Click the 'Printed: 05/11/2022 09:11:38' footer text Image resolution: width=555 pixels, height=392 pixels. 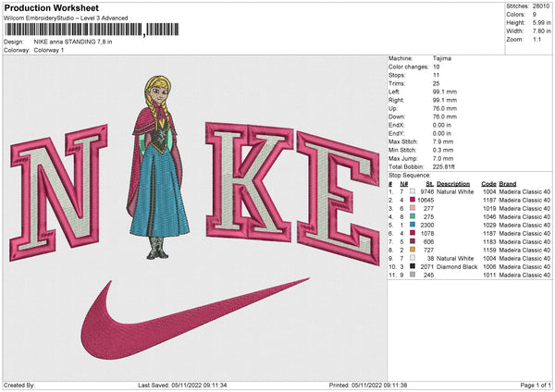click(x=368, y=385)
